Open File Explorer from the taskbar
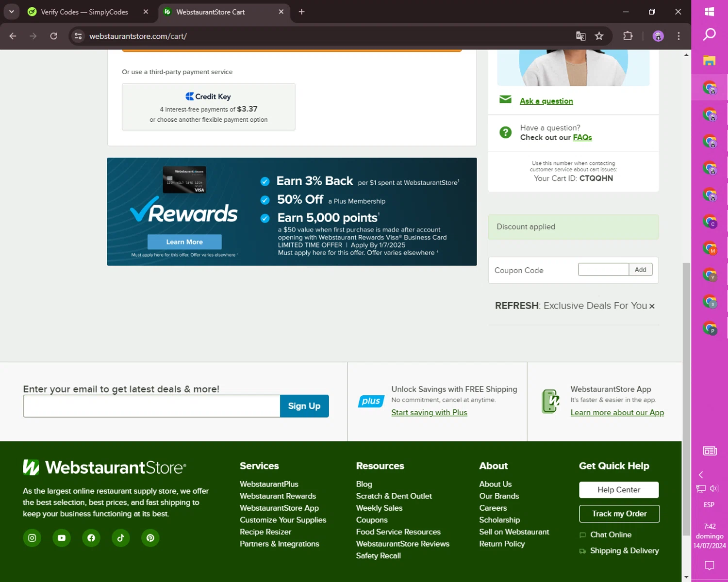This screenshot has width=728, height=582. tap(710, 61)
